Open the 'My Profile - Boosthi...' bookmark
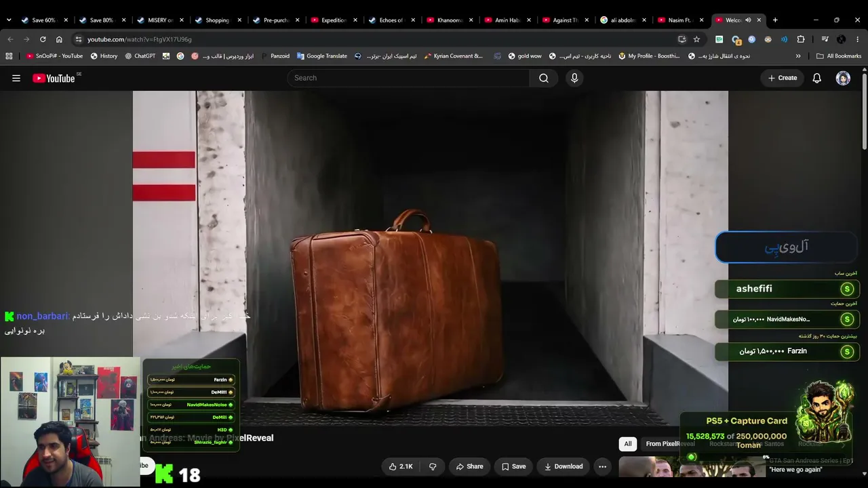This screenshot has height=488, width=868. [x=649, y=56]
